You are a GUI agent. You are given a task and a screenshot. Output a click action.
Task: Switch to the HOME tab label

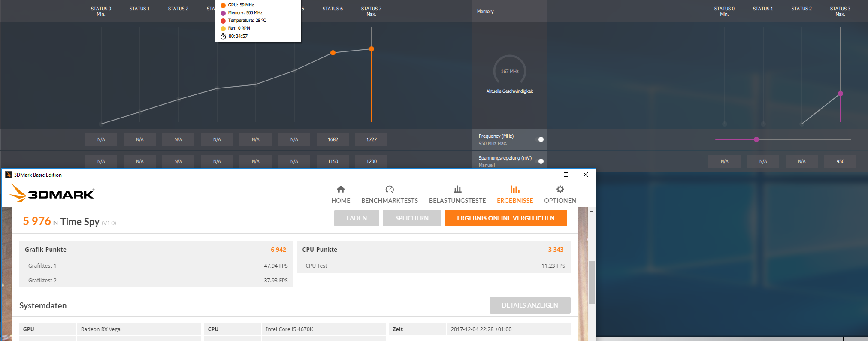coord(341,201)
